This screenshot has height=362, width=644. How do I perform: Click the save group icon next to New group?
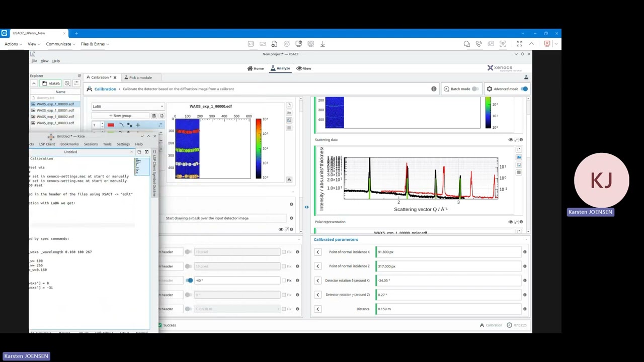point(154,116)
